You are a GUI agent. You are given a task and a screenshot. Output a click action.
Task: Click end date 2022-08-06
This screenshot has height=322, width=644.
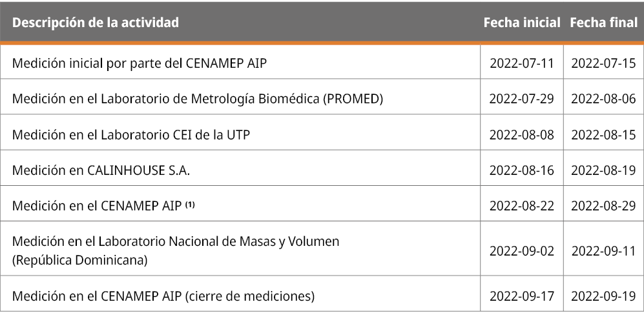(603, 99)
